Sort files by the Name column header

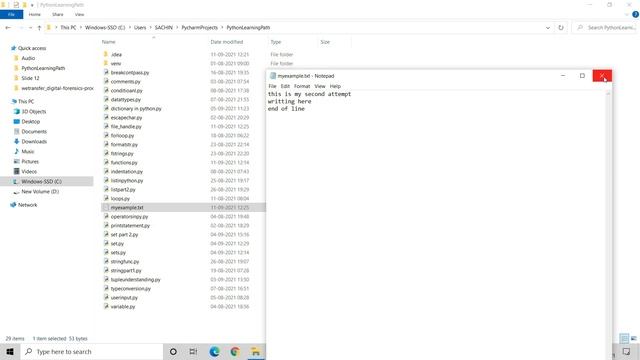tap(109, 42)
